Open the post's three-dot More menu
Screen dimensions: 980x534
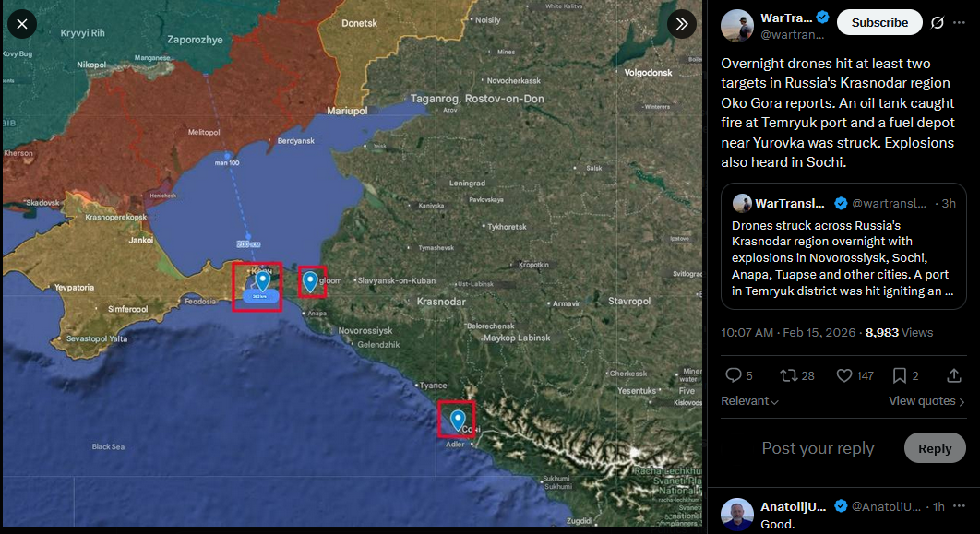(x=960, y=22)
